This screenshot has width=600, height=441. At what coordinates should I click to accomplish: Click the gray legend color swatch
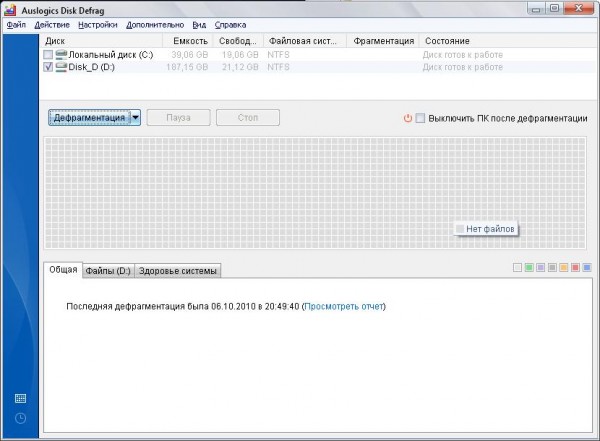tap(552, 268)
